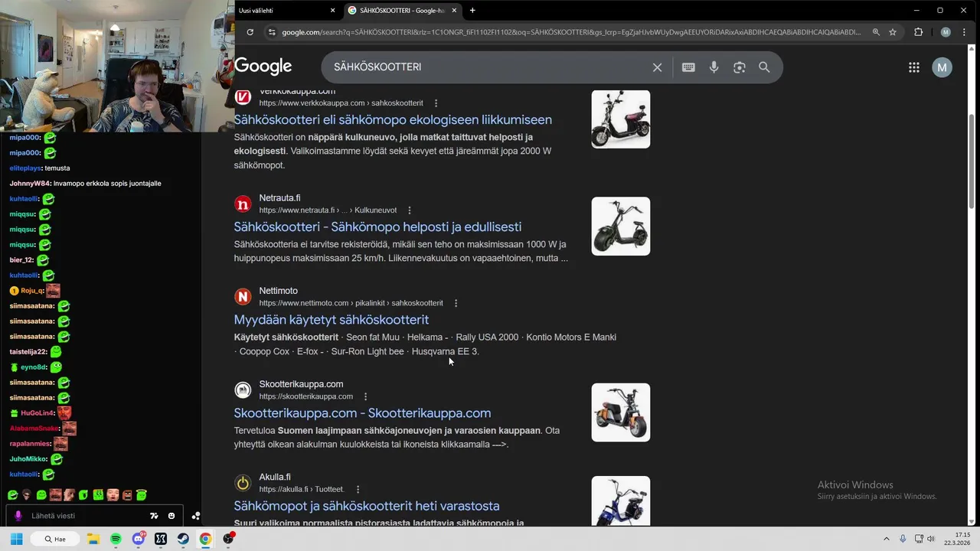Screen dimensions: 980x551
Task: Open channel points icon beside chat input
Action: 196,516
